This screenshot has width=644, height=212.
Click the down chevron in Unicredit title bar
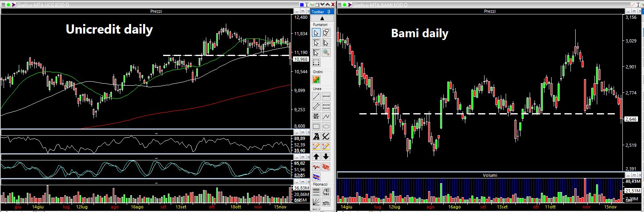click(x=323, y=4)
